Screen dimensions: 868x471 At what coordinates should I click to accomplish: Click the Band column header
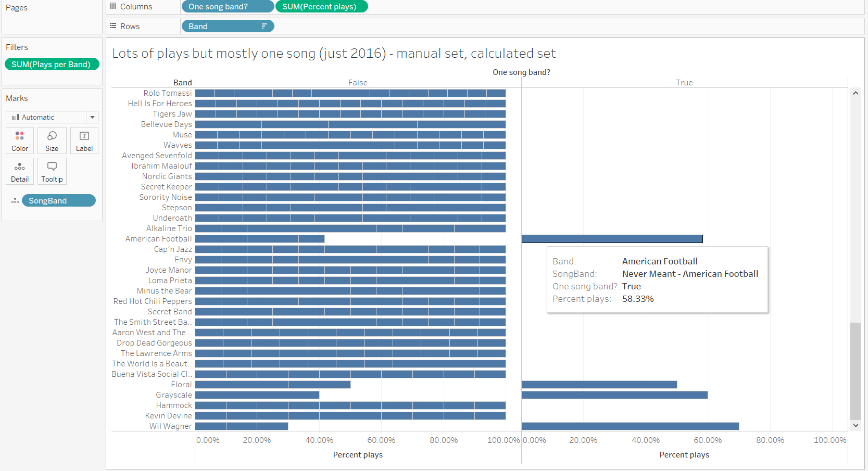point(182,82)
